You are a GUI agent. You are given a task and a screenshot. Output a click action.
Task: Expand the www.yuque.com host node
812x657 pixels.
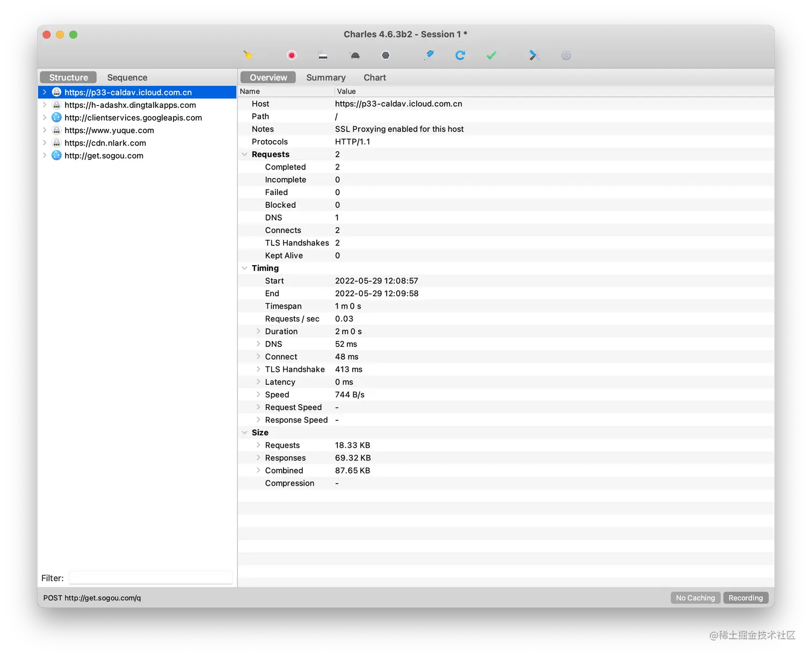click(x=45, y=130)
